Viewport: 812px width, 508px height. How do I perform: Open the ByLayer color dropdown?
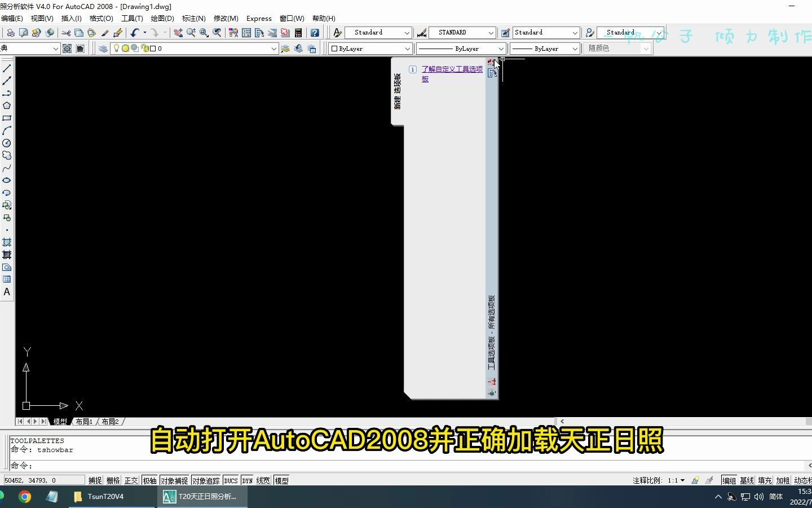(x=370, y=49)
